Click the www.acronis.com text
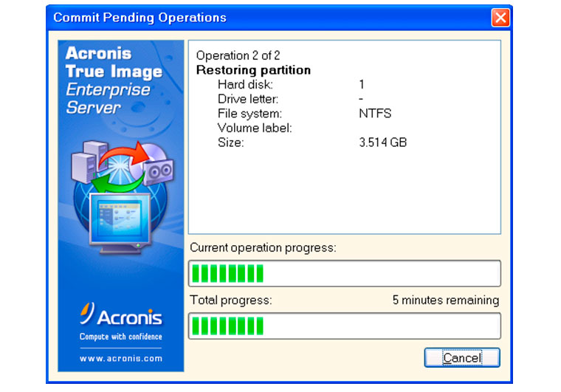The image size is (561, 392). click(121, 358)
